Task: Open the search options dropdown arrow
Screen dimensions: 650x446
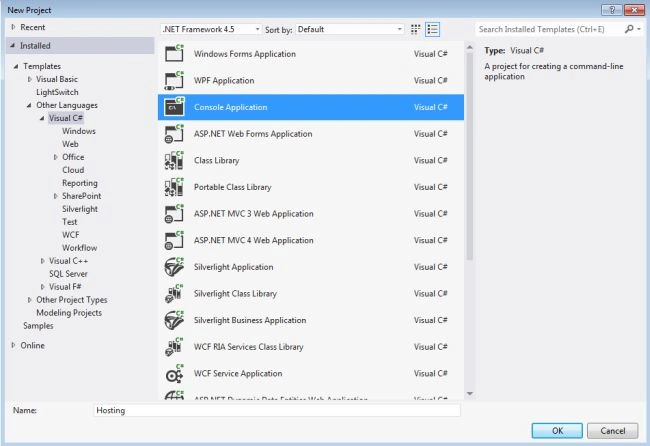Action: pyautogui.click(x=639, y=29)
